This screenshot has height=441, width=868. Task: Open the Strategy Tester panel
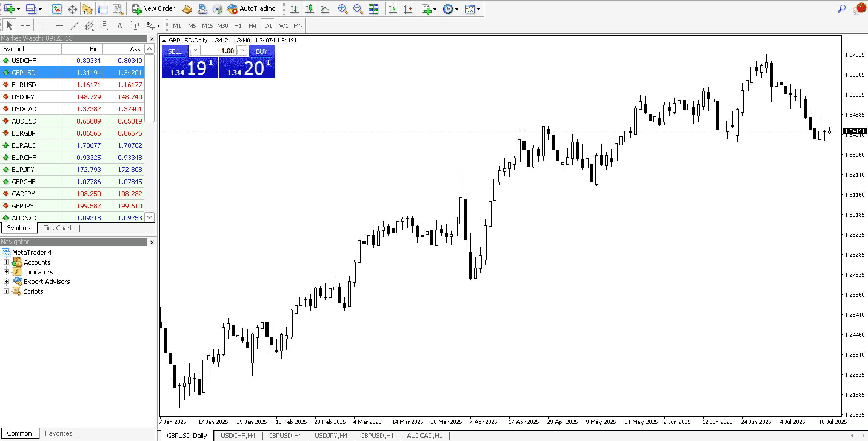[118, 9]
